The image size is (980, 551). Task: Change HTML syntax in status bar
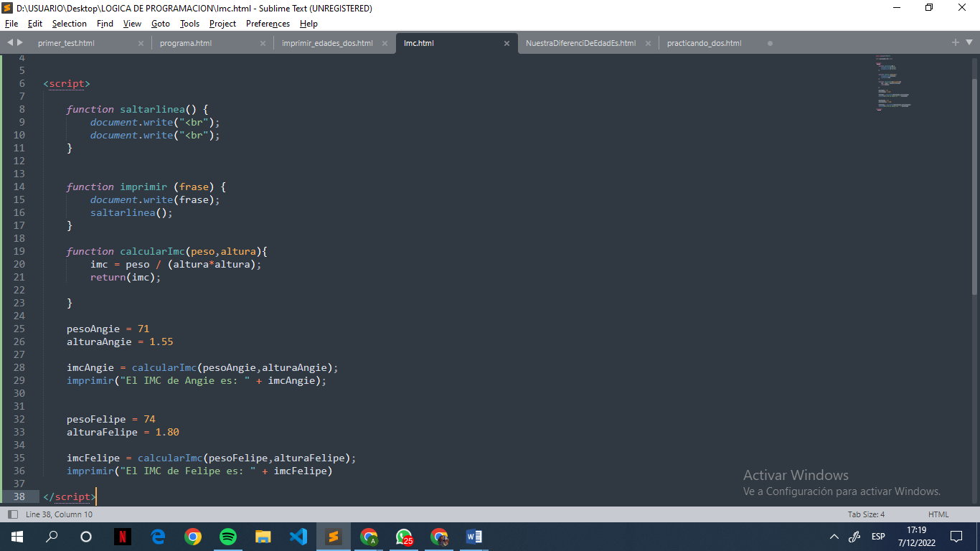point(938,514)
